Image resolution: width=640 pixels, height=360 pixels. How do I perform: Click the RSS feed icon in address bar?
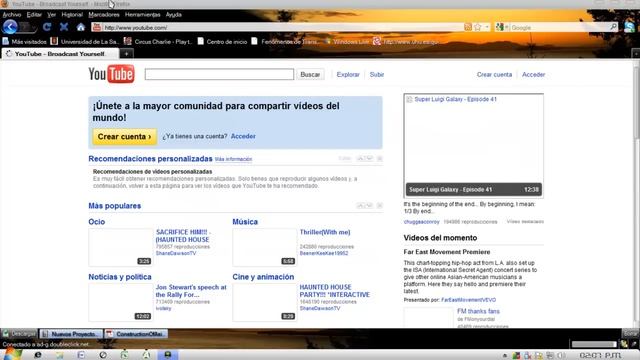pyautogui.click(x=468, y=27)
